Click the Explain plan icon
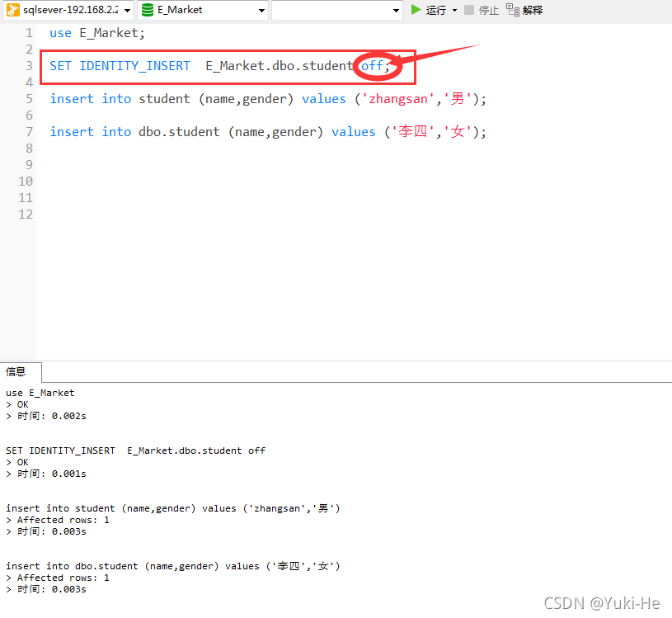The image size is (672, 618). pos(513,9)
